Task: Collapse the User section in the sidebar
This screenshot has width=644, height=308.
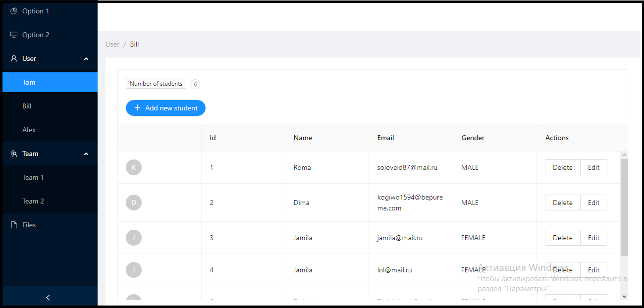Action: pyautogui.click(x=86, y=58)
